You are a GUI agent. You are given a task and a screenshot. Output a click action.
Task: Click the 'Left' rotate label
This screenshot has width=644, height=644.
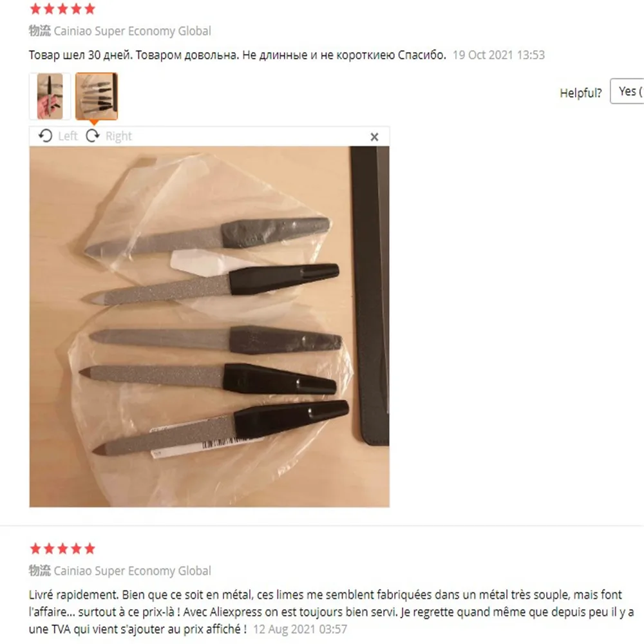pyautogui.click(x=68, y=136)
